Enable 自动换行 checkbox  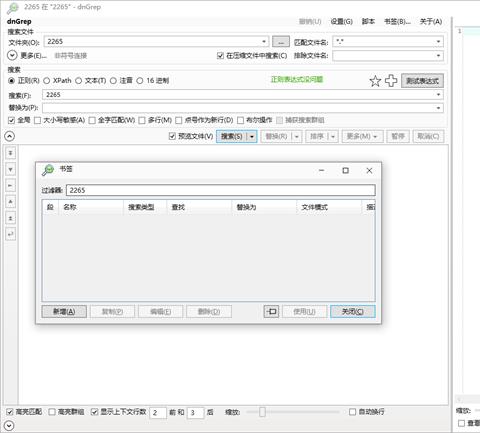[353, 412]
